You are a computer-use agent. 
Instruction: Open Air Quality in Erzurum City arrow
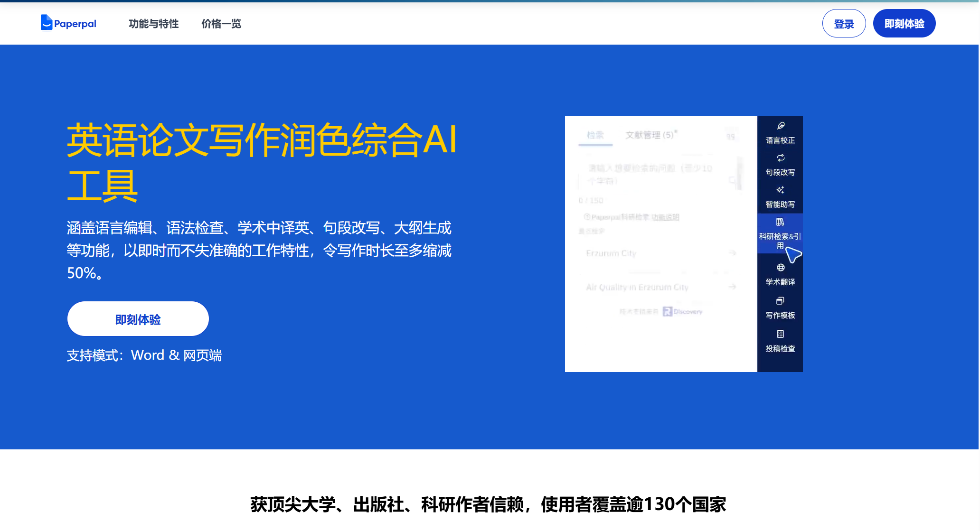[733, 287]
